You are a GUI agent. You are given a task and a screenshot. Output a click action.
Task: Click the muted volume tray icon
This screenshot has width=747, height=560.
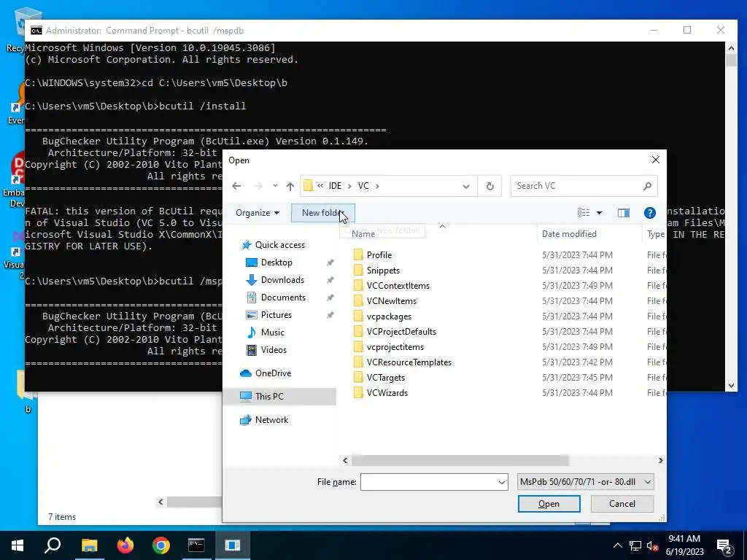click(653, 545)
